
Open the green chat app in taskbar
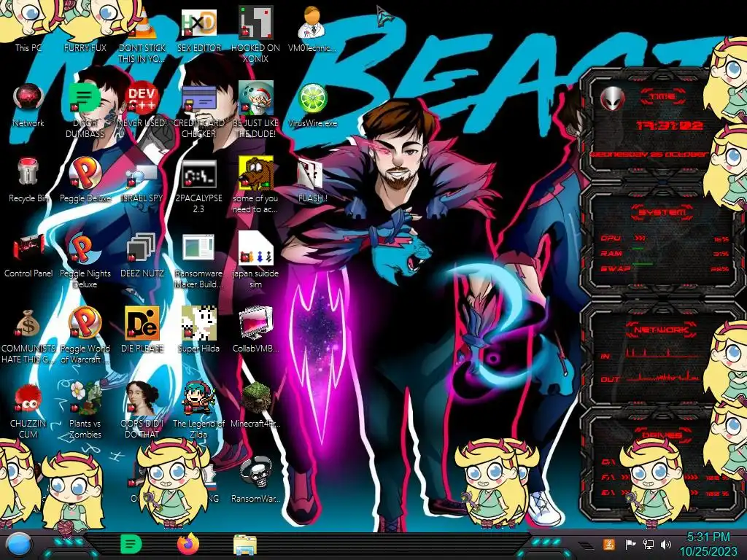(131, 544)
